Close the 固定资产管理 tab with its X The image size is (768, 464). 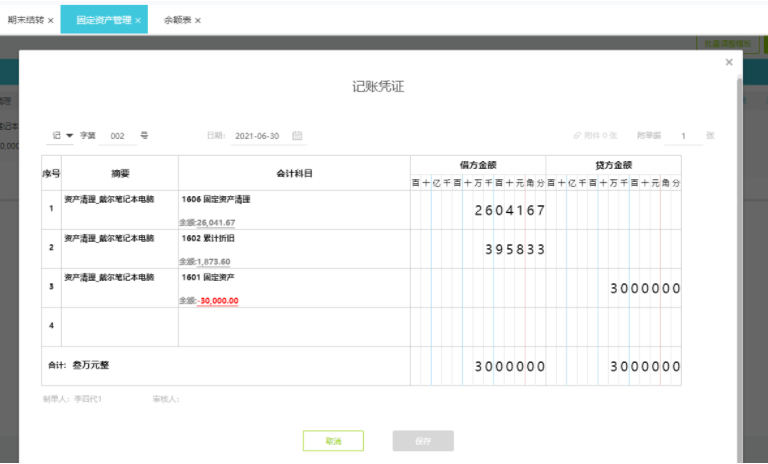pyautogui.click(x=138, y=21)
